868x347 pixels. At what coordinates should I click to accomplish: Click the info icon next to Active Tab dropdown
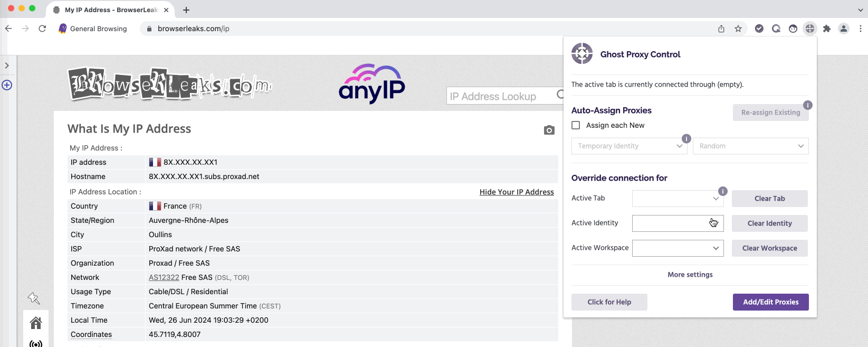(x=723, y=191)
